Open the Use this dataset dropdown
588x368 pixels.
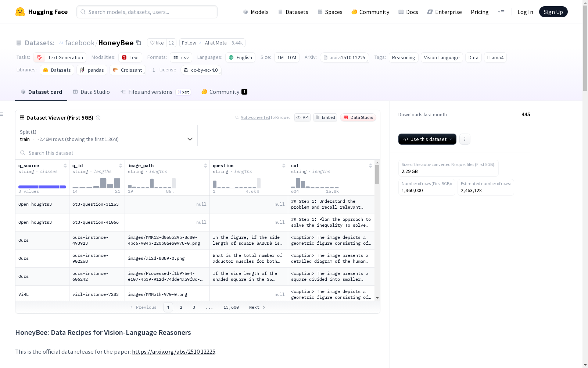[427, 139]
